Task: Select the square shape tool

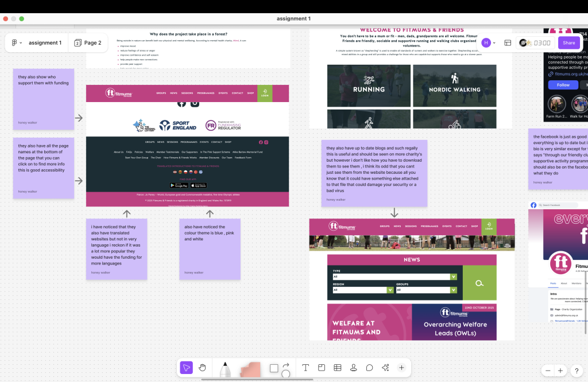Action: [x=274, y=368]
